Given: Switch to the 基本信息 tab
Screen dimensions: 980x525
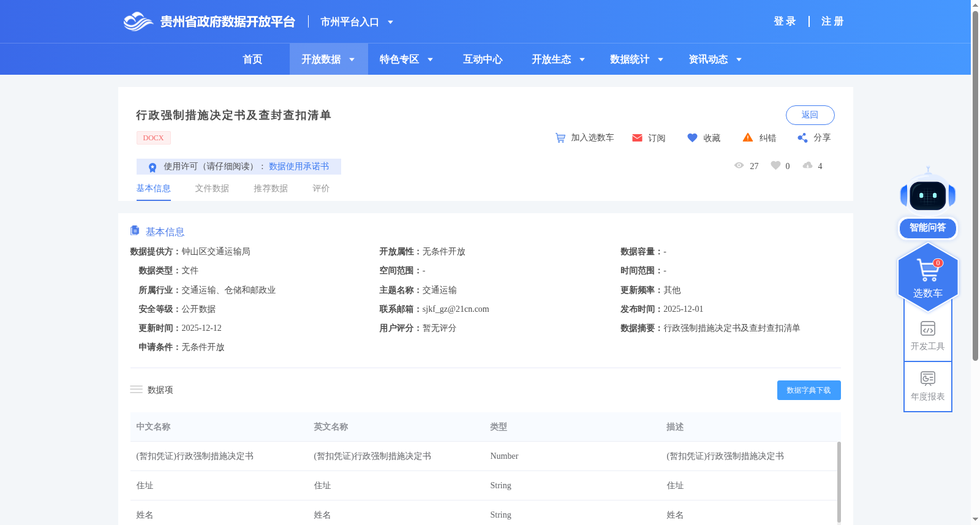Looking at the screenshot, I should point(153,189).
